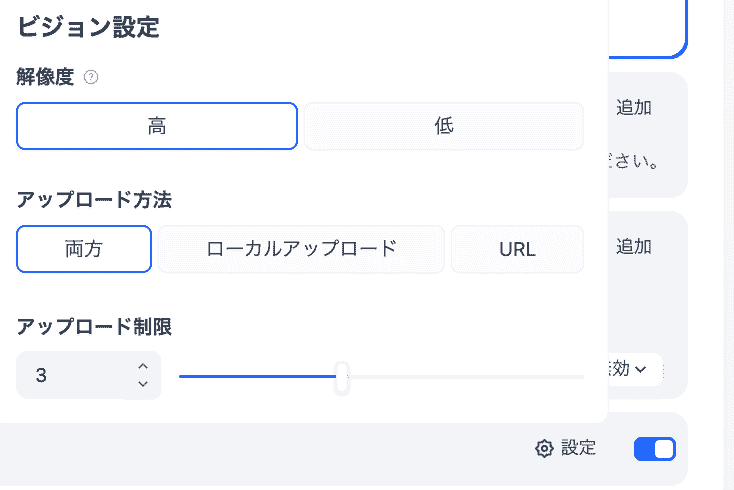Open the 設定 text label
Image resolution: width=734 pixels, height=490 pixels.
(x=578, y=448)
